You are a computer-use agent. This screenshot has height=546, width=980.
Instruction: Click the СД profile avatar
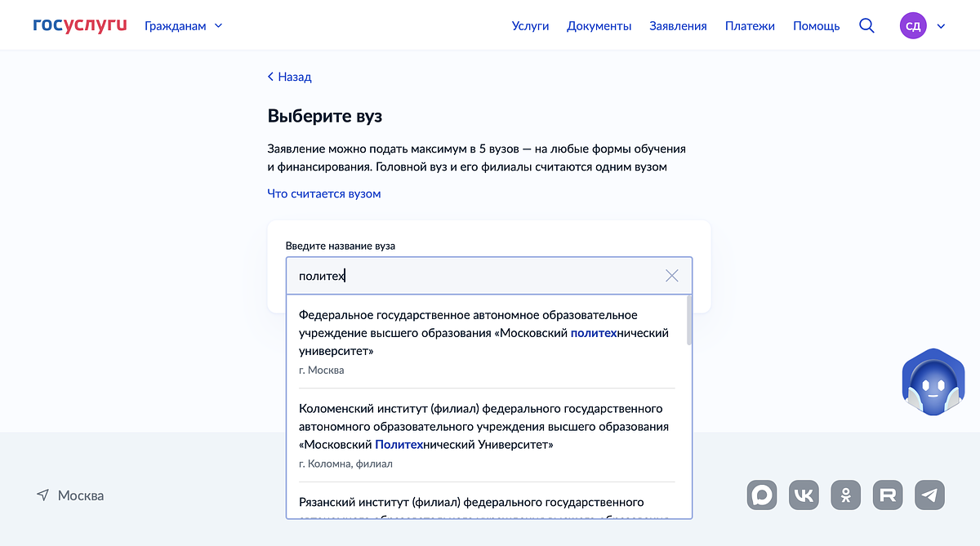(913, 25)
